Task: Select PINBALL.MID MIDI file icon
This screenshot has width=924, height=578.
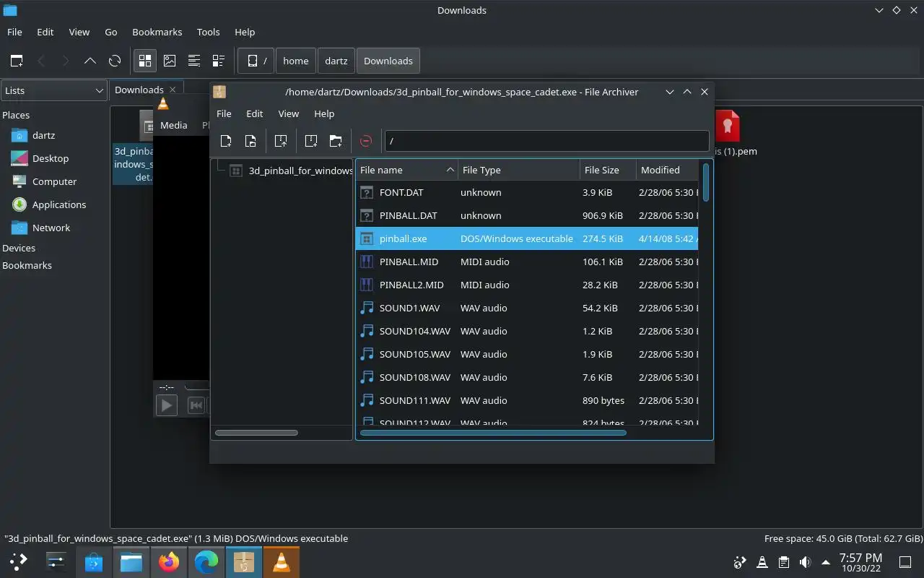Action: (x=367, y=262)
